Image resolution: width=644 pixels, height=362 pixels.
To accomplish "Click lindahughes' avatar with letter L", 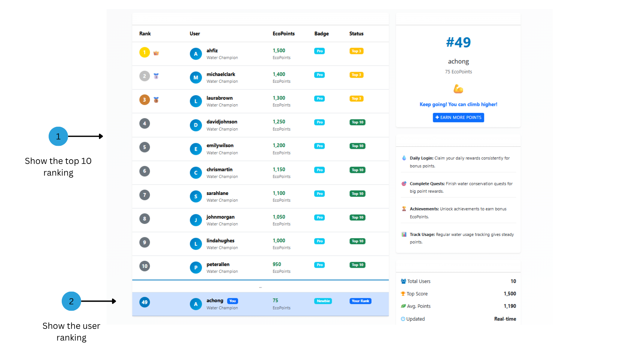I will click(x=196, y=244).
